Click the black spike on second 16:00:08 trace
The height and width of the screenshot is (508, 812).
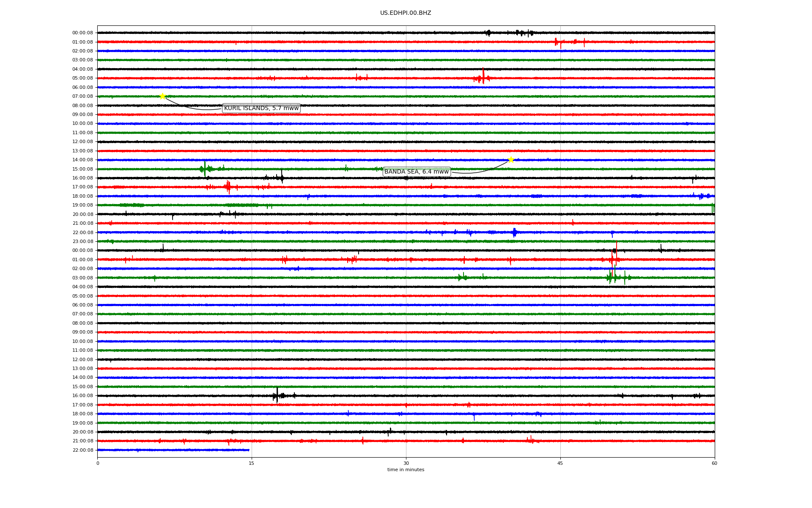[x=277, y=395]
